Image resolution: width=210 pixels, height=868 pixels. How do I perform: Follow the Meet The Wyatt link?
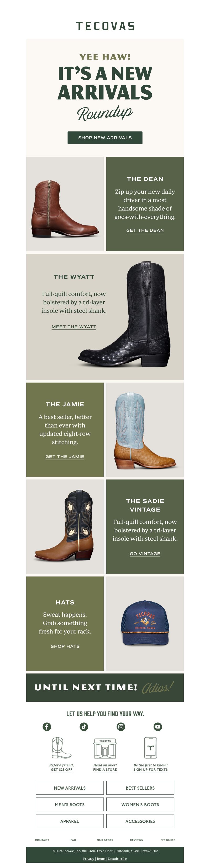point(74,326)
